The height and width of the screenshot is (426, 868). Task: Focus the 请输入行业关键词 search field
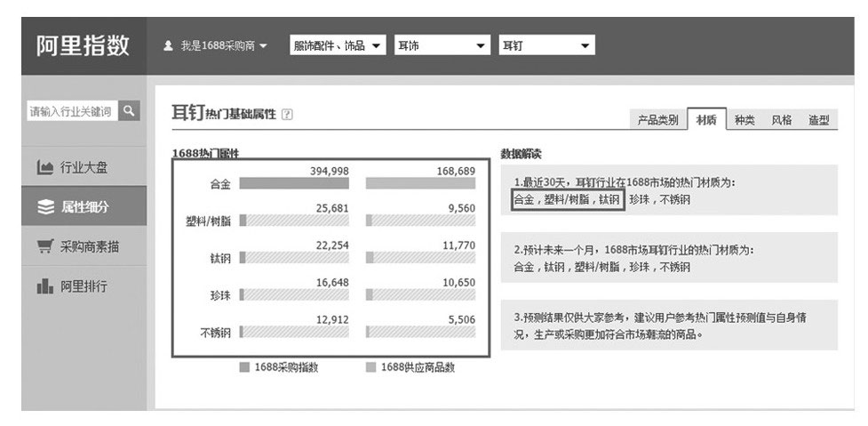(73, 111)
